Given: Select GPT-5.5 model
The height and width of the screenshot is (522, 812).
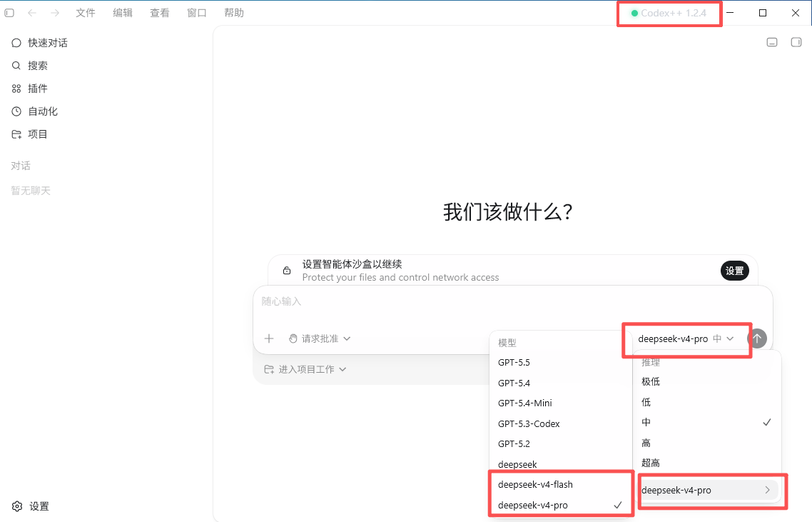Looking at the screenshot, I should (560, 363).
